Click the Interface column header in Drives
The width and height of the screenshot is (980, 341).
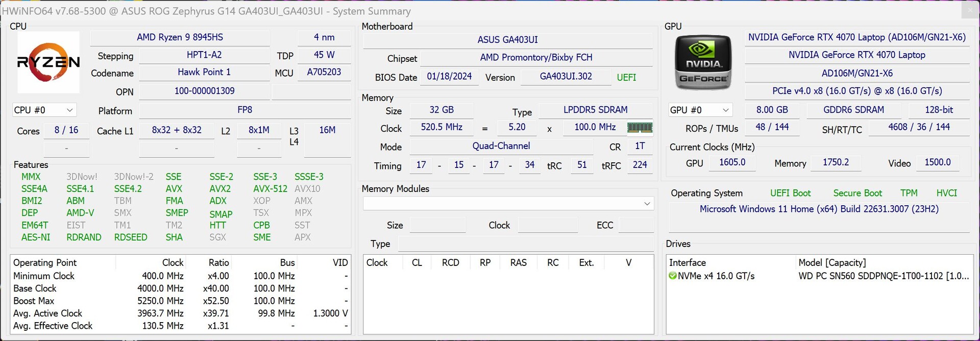point(688,263)
